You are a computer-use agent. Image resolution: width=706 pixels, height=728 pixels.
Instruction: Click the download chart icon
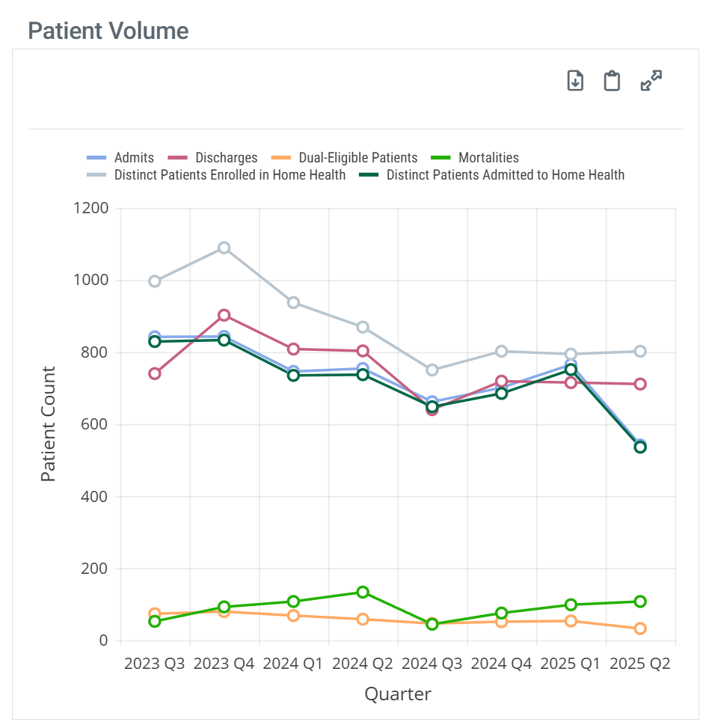[x=574, y=80]
